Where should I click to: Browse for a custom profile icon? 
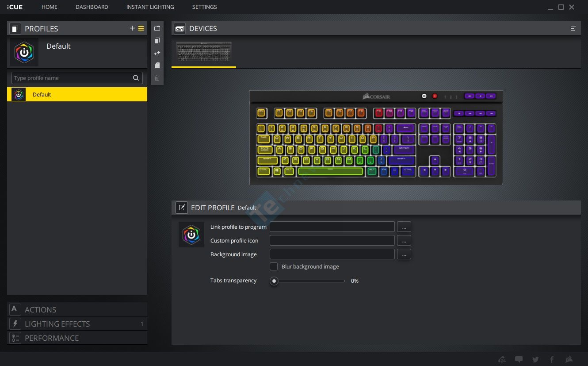tap(404, 240)
